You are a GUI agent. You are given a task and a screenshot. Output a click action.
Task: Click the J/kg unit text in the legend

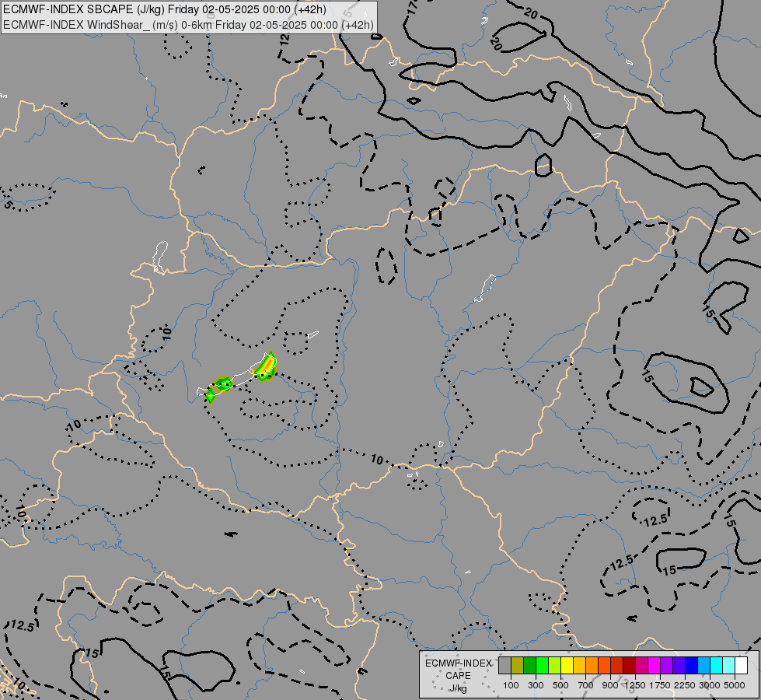tap(458, 688)
